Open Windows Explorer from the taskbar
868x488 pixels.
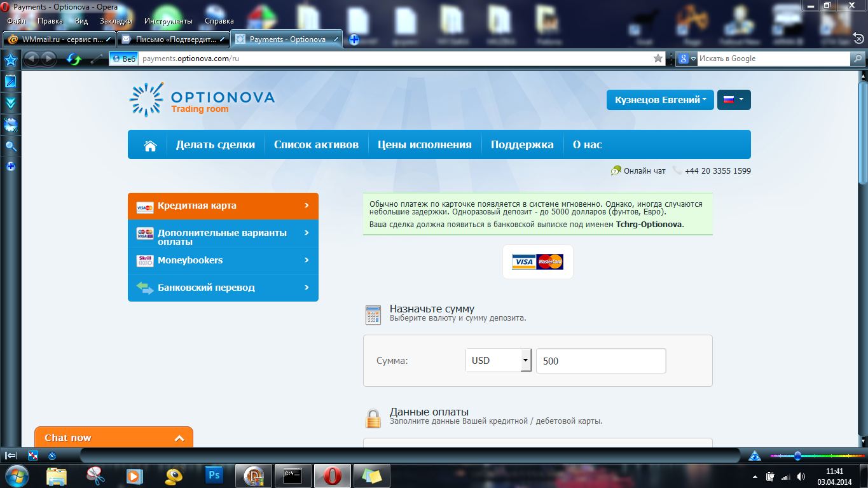[x=57, y=476]
